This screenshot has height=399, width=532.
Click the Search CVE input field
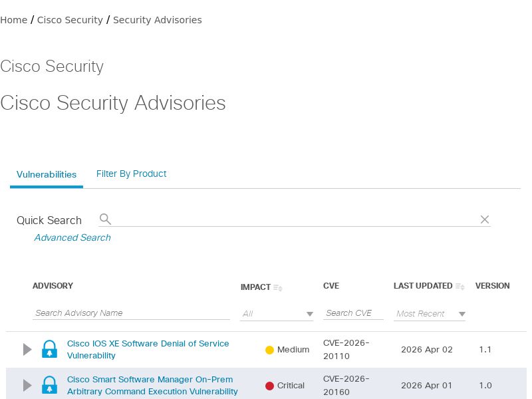click(353, 313)
